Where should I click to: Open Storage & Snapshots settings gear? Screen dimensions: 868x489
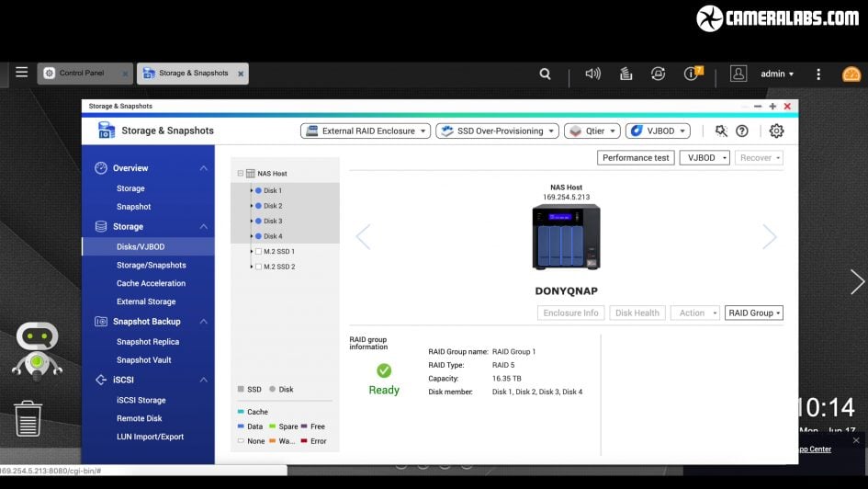coord(776,131)
